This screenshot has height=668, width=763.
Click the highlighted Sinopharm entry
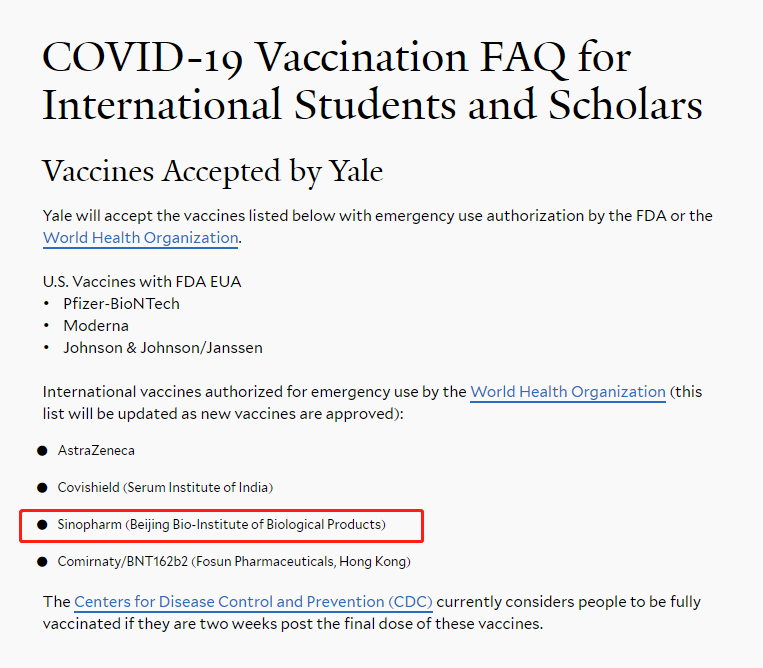(x=221, y=524)
